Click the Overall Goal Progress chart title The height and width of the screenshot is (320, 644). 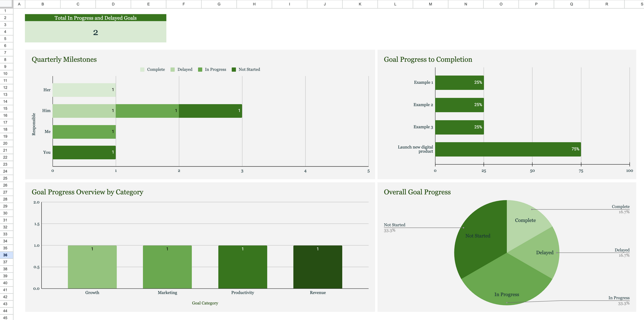(417, 192)
